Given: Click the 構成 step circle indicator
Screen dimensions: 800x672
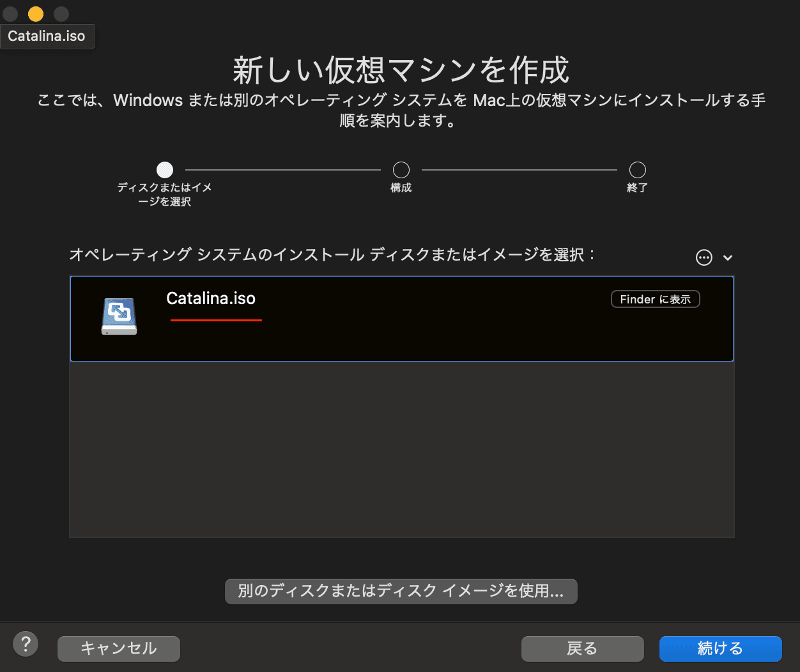Looking at the screenshot, I should 401,169.
